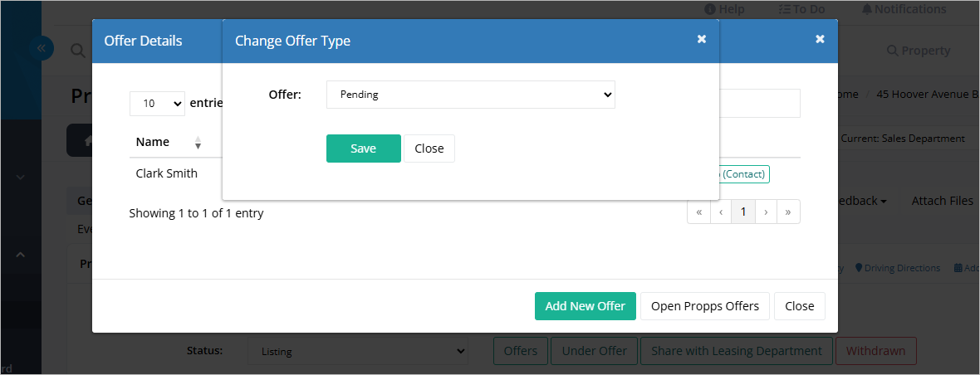Select page 1 in pagination

(743, 212)
